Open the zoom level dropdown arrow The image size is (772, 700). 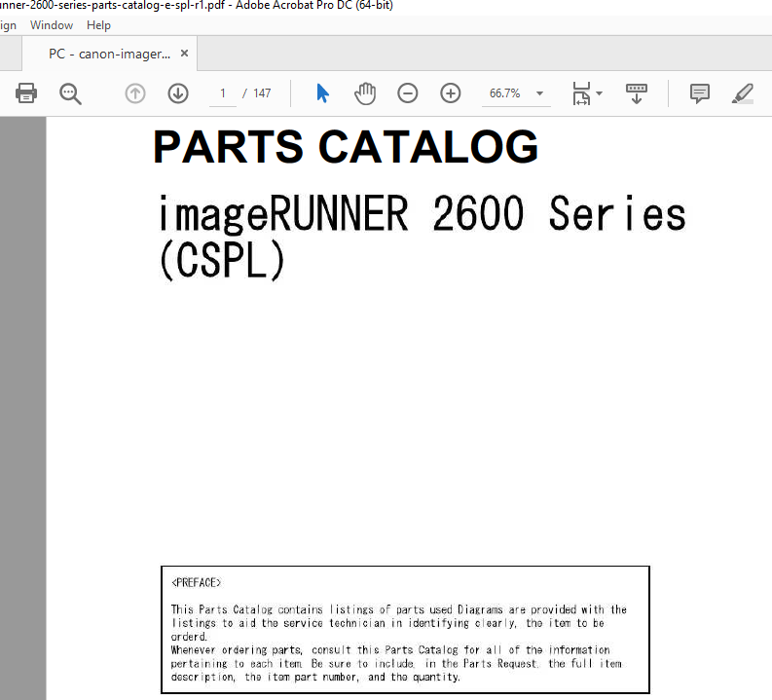click(539, 93)
